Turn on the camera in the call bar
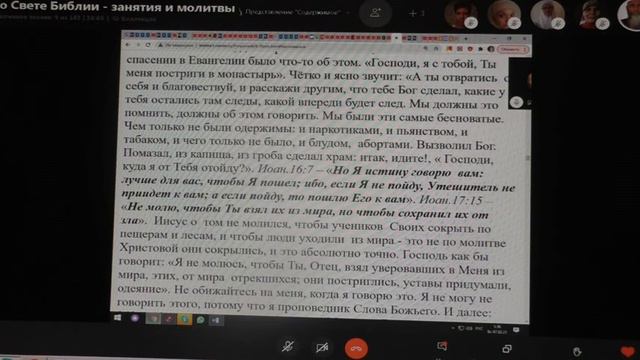Image resolution: width=640 pixels, height=360 pixels. (322, 348)
